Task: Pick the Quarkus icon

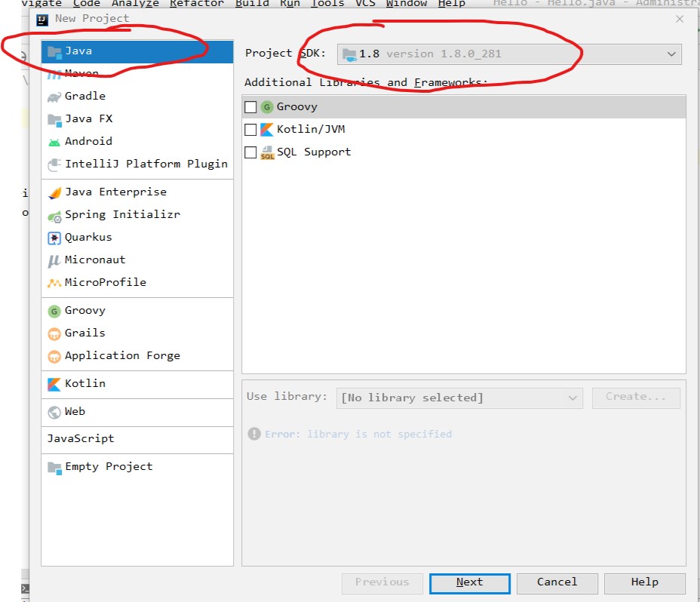Action: point(54,238)
